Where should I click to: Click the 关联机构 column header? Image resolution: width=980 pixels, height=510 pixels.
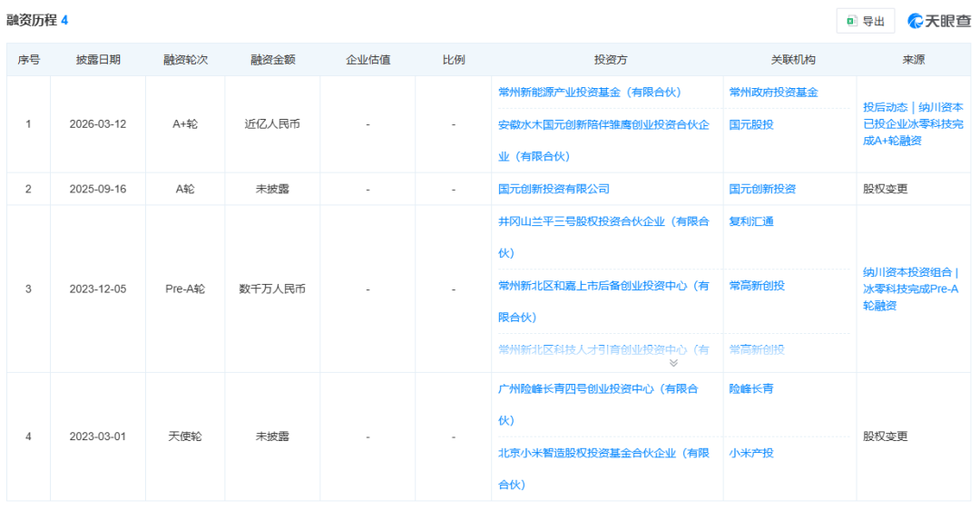pos(792,60)
